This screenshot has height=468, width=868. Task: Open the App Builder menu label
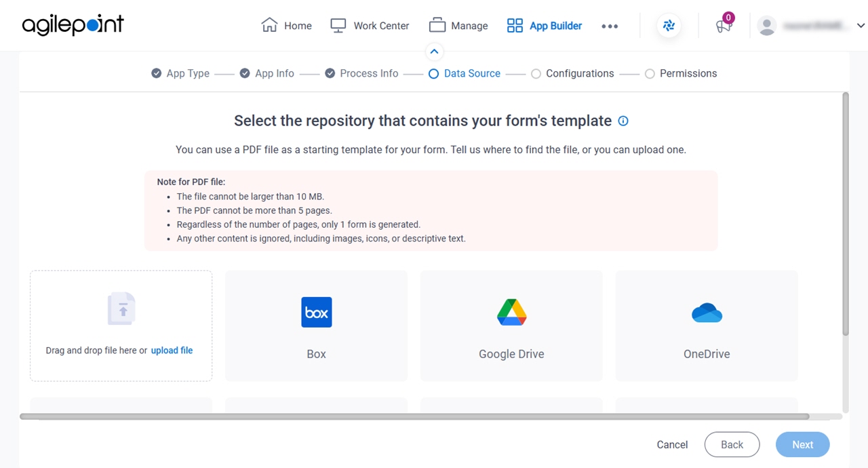pyautogui.click(x=556, y=26)
